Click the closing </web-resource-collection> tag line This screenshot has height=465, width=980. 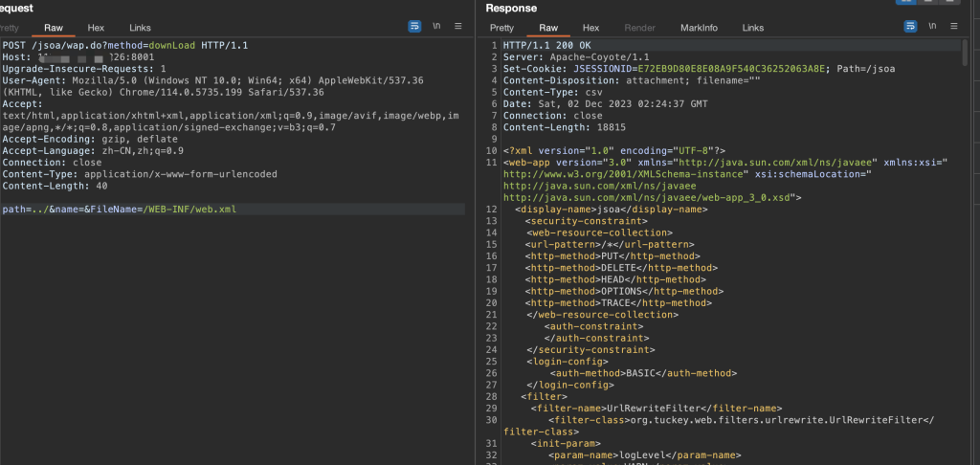click(x=603, y=315)
